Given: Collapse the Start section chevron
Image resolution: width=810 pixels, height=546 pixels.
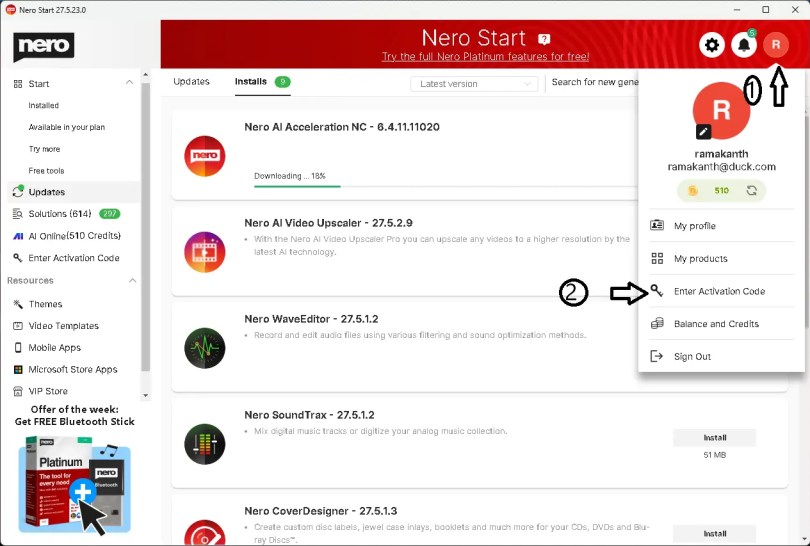Looking at the screenshot, I should (129, 83).
